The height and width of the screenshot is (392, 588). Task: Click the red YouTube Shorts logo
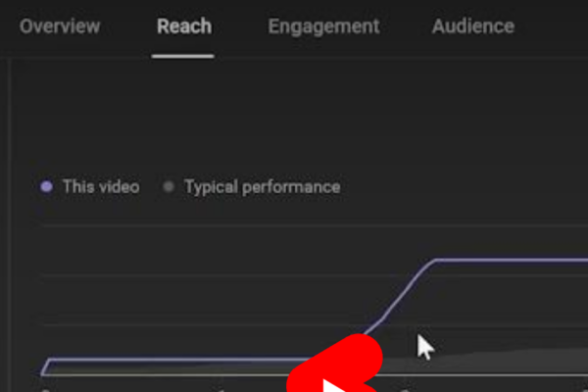pos(335,364)
